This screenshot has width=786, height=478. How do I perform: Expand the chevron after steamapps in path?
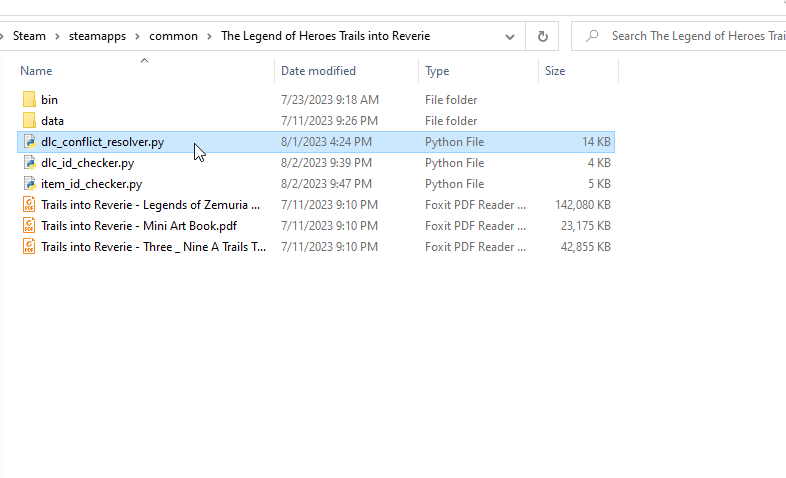137,36
